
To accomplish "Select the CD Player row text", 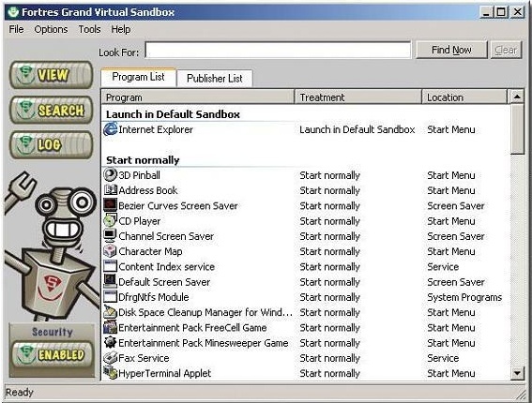I will coord(140,221).
